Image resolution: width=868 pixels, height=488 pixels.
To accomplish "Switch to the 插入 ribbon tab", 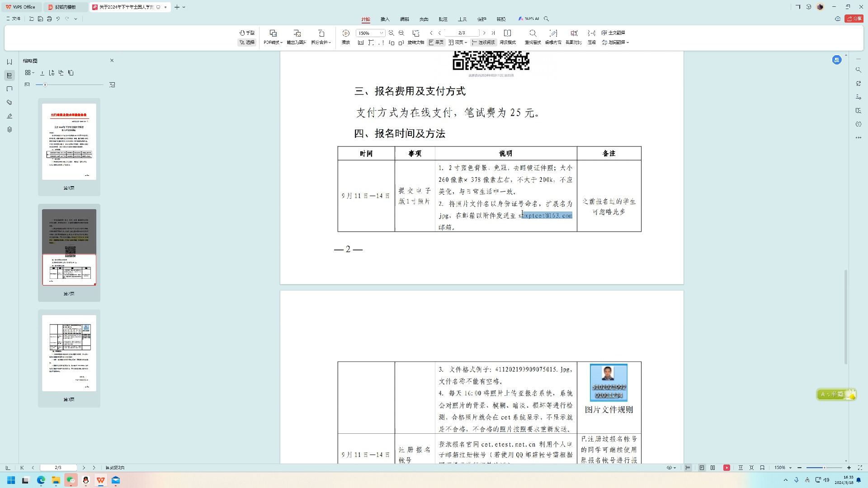I will (385, 19).
